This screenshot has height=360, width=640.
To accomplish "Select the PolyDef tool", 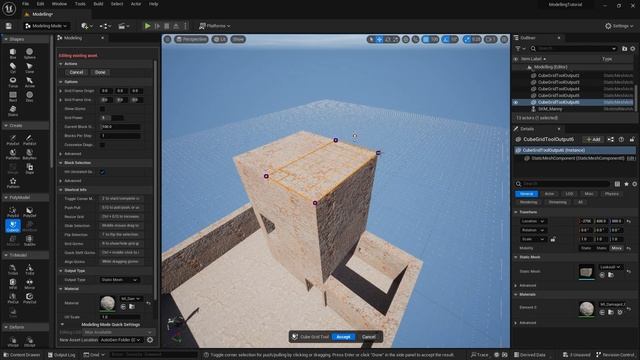I will pos(29,212).
